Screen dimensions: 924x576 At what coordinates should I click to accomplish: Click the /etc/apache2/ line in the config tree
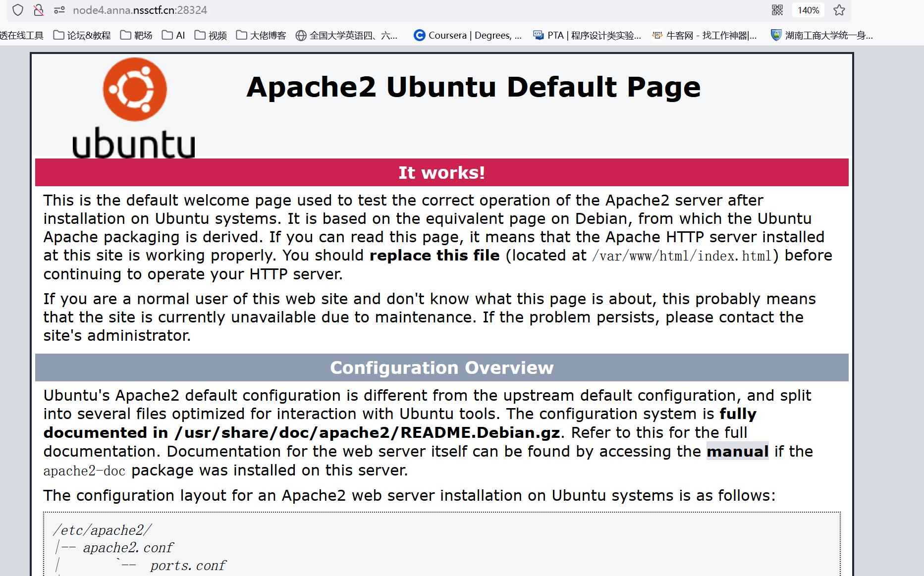pos(103,530)
